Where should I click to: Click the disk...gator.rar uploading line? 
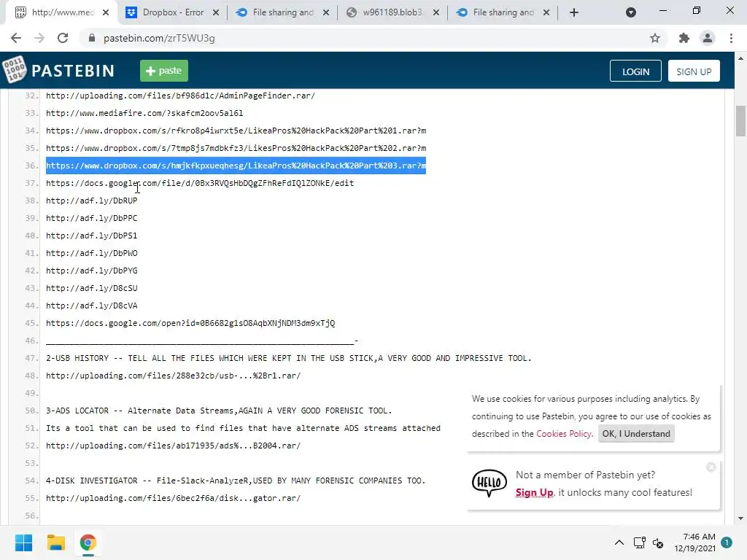tap(173, 498)
